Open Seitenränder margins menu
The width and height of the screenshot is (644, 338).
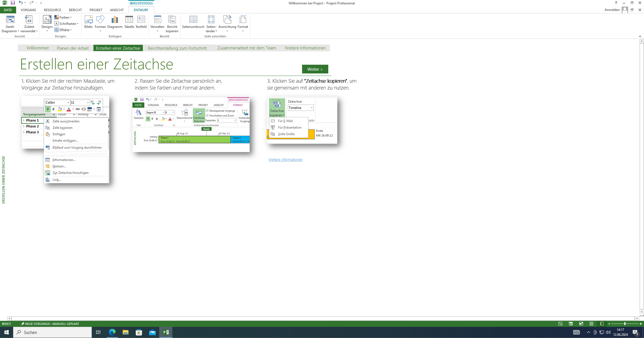click(x=211, y=24)
